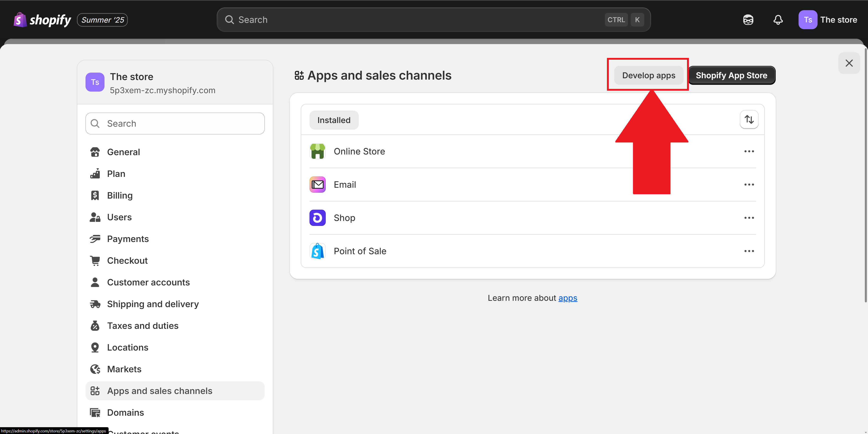The width and height of the screenshot is (868, 434).
Task: Open Taxes and duties settings
Action: click(143, 325)
